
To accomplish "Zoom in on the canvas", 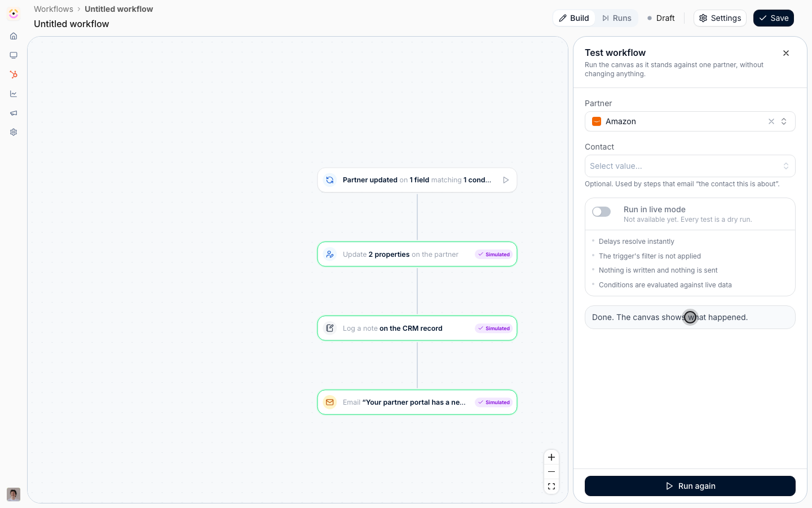I will 551,457.
